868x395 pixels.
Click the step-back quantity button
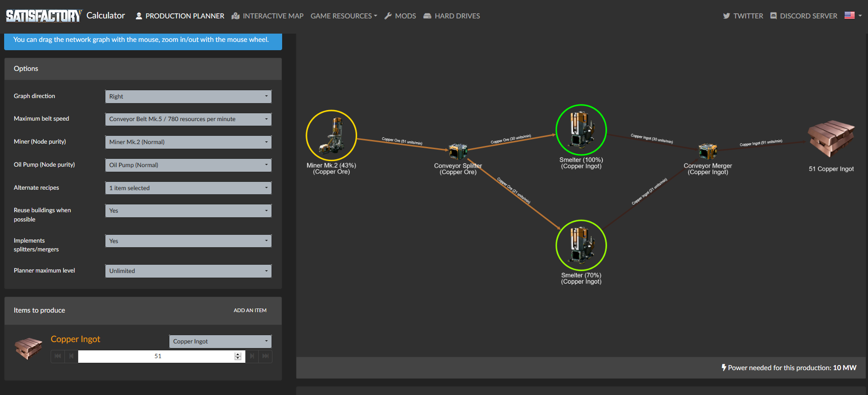71,356
